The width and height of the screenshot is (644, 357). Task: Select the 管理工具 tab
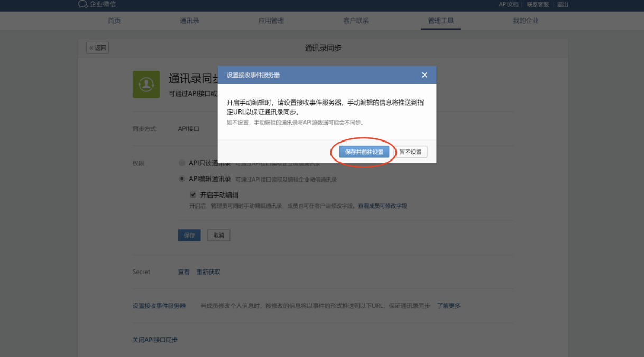440,21
